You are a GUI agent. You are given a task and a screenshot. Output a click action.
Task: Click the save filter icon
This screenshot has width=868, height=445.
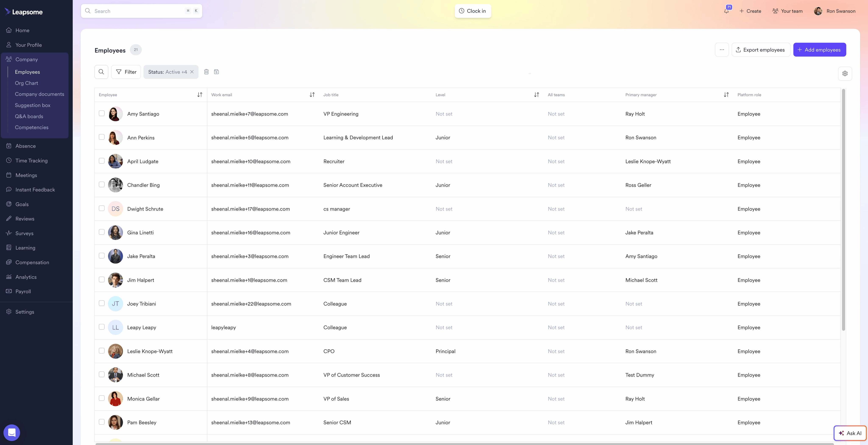pos(216,72)
